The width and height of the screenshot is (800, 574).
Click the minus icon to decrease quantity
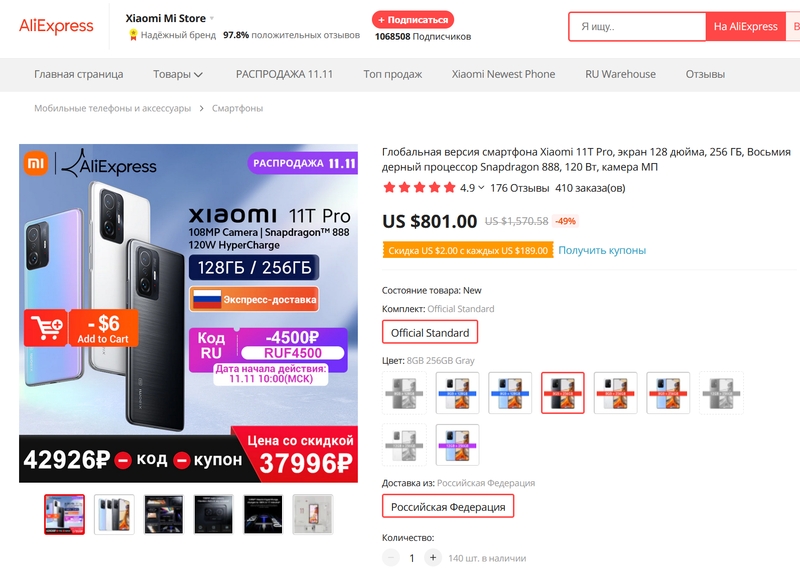391,558
